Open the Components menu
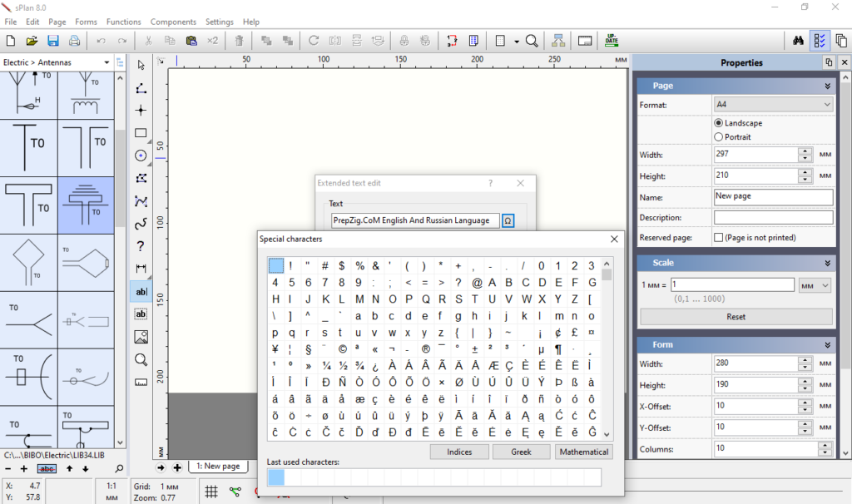 [172, 22]
